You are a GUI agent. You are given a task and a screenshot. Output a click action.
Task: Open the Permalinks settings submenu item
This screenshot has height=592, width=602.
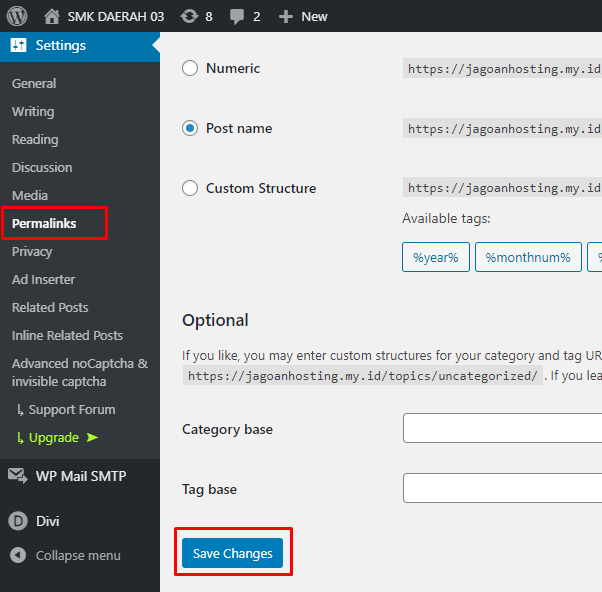pyautogui.click(x=44, y=223)
